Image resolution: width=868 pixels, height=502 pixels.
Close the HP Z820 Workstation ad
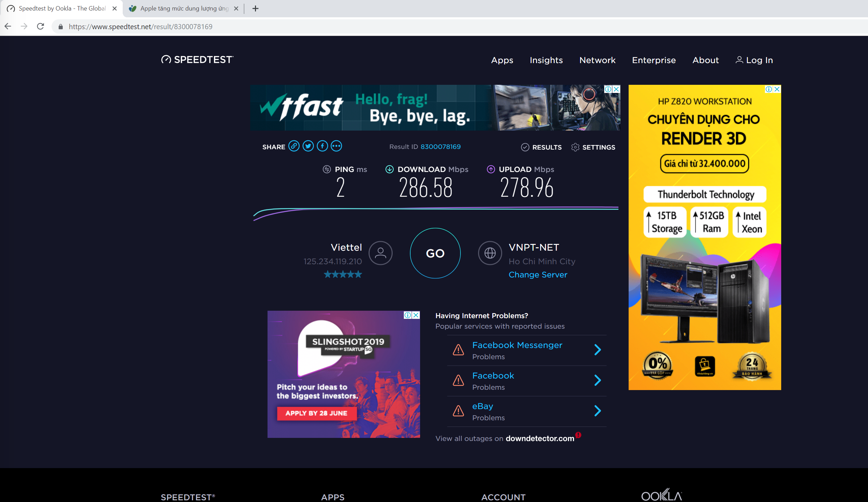[x=777, y=89]
